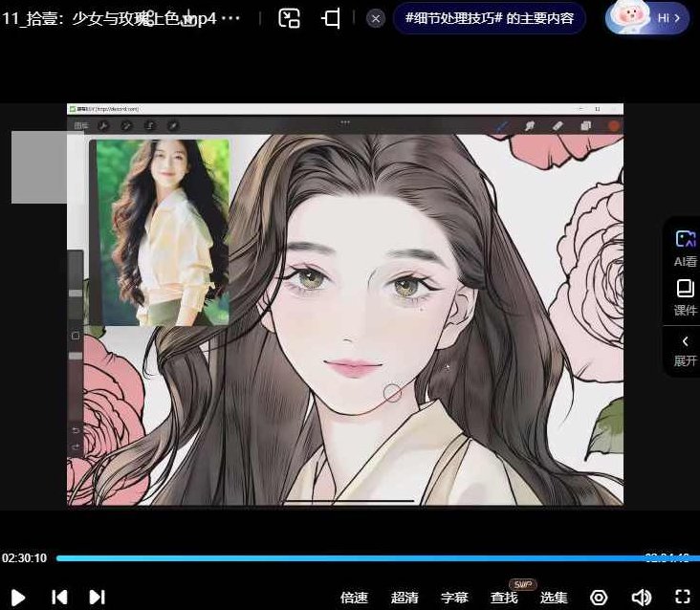Adjust the brush size slider handle
Image resolution: width=700 pixels, height=610 pixels.
coord(76,294)
